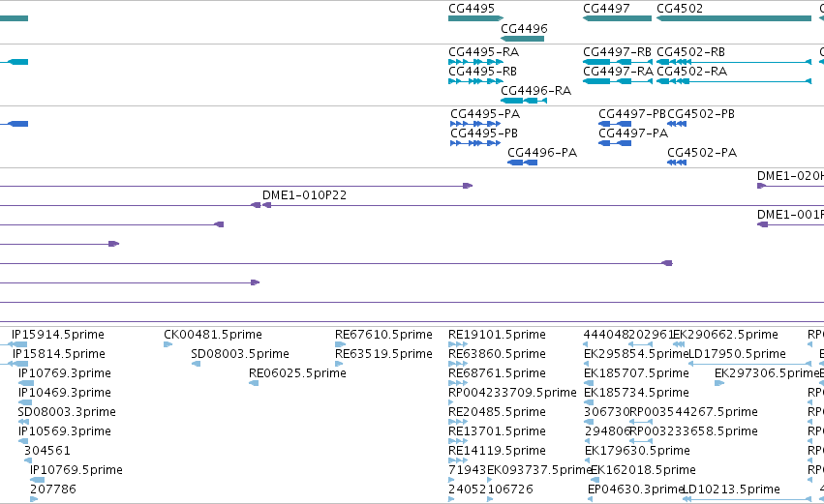Select EST RP004233709.5prime
The image size is (824, 504).
512,393
